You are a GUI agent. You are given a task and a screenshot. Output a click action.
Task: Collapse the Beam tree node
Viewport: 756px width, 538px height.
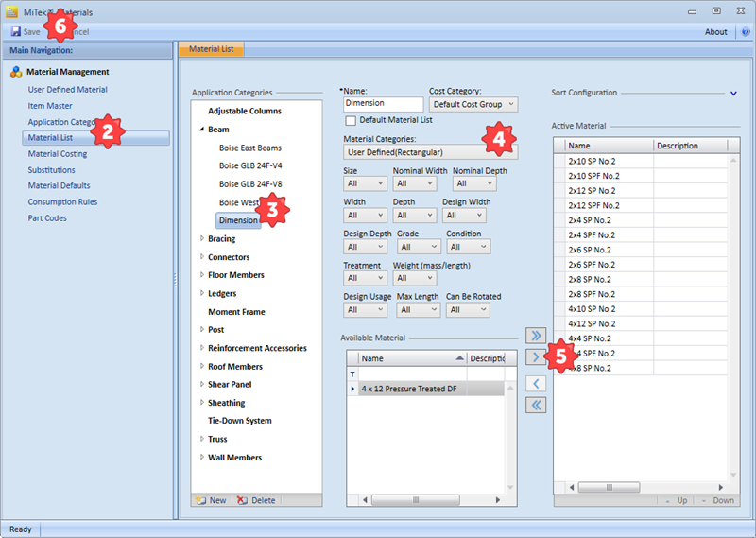(x=202, y=130)
